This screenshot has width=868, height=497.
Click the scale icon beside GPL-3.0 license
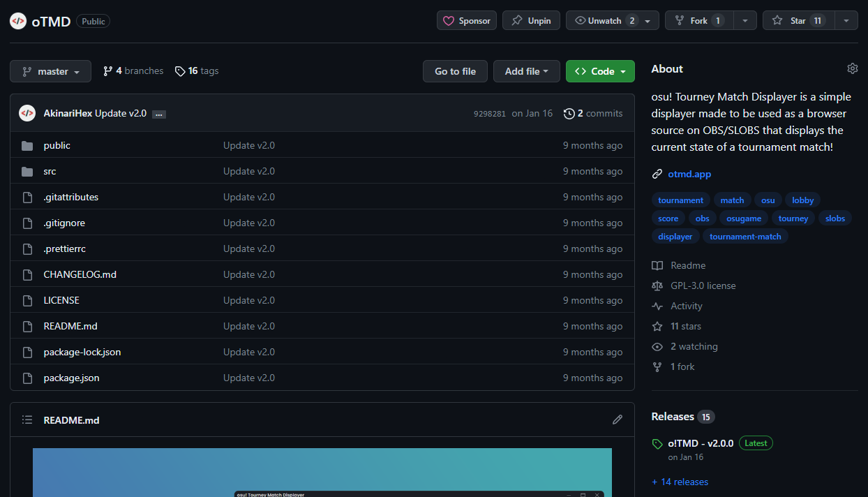pyautogui.click(x=657, y=285)
